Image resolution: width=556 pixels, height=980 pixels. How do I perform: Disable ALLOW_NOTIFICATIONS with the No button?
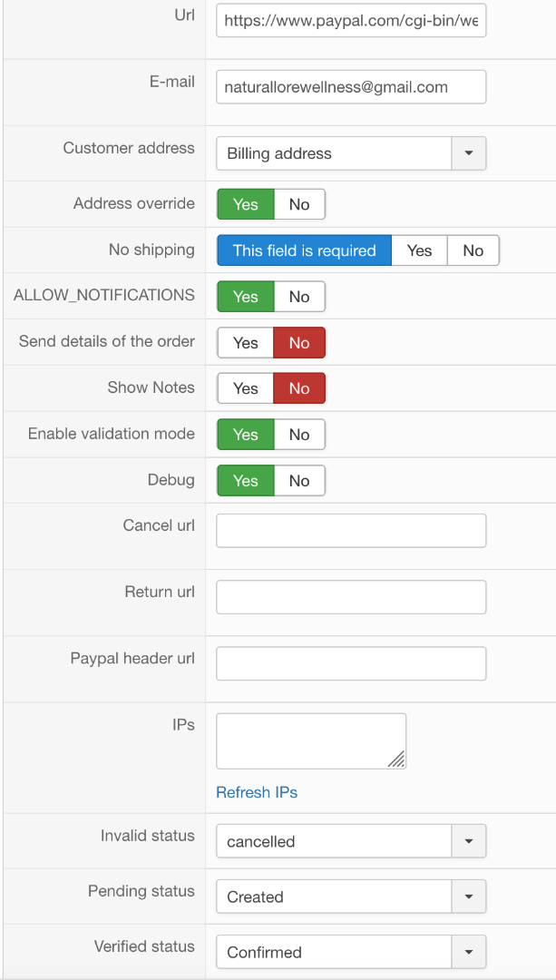(299, 297)
